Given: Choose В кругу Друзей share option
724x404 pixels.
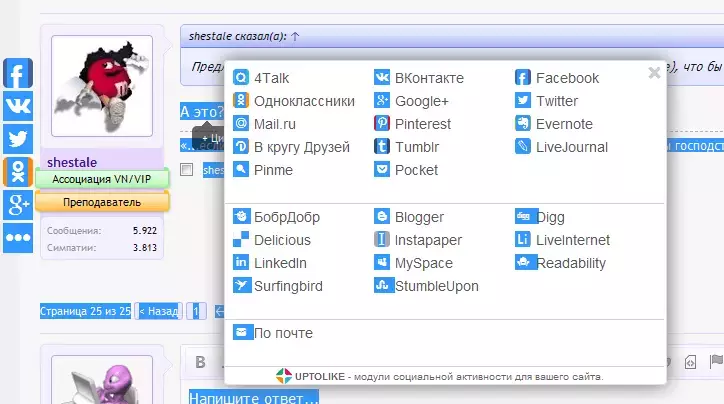Looking at the screenshot, I should 291,147.
